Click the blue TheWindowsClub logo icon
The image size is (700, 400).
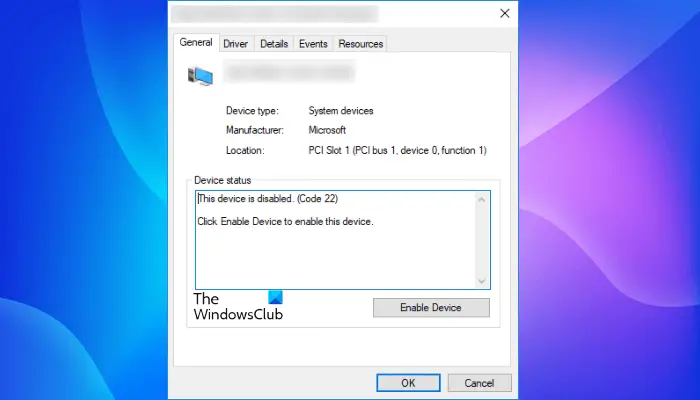point(275,298)
